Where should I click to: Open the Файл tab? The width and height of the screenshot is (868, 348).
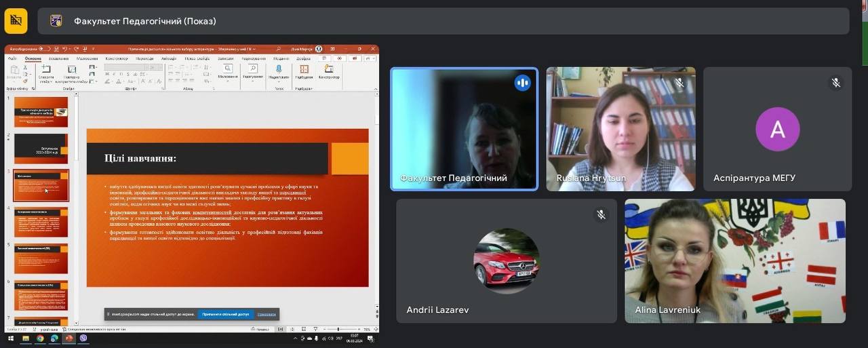(x=12, y=58)
